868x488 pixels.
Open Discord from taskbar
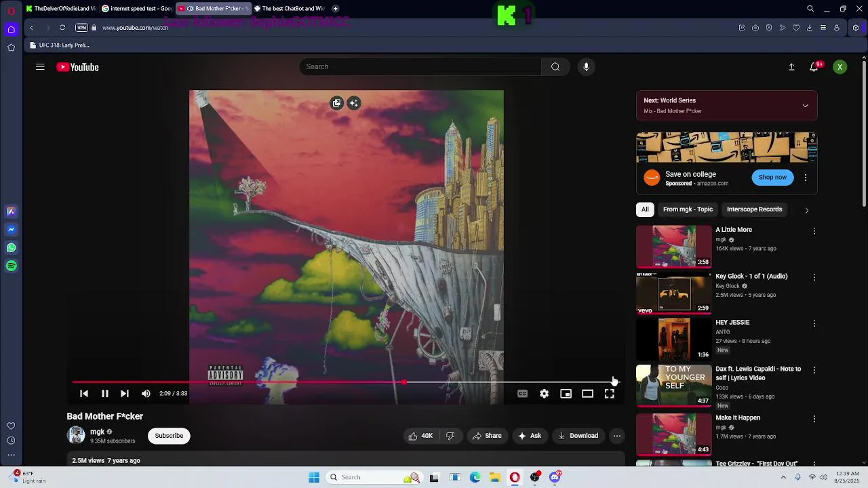(x=555, y=477)
